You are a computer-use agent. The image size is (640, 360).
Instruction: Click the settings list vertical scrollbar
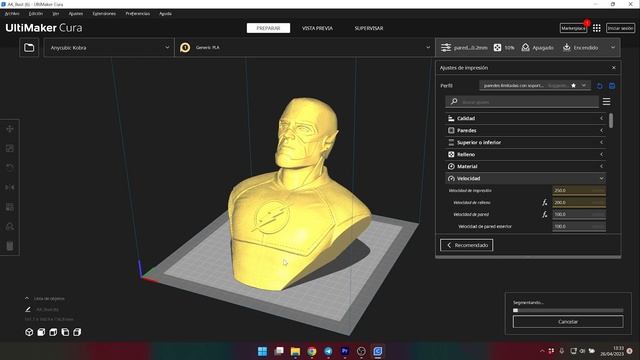pyautogui.click(x=611, y=121)
